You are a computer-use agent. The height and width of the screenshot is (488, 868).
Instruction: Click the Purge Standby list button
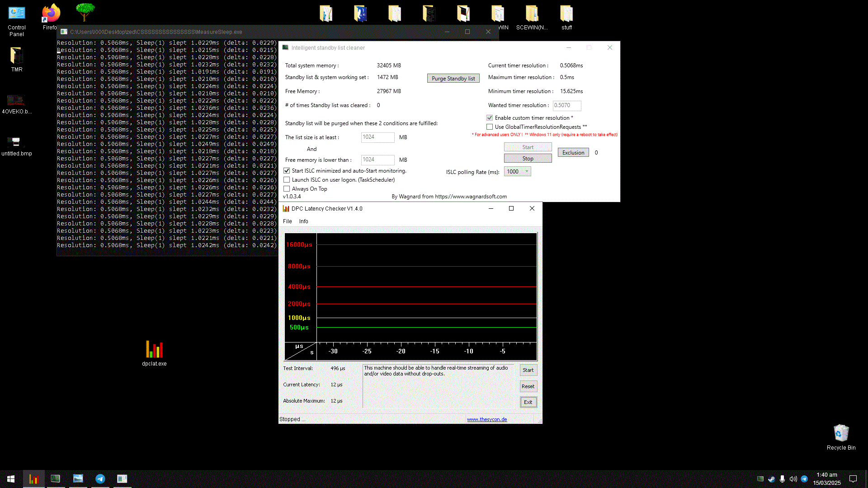pos(453,79)
